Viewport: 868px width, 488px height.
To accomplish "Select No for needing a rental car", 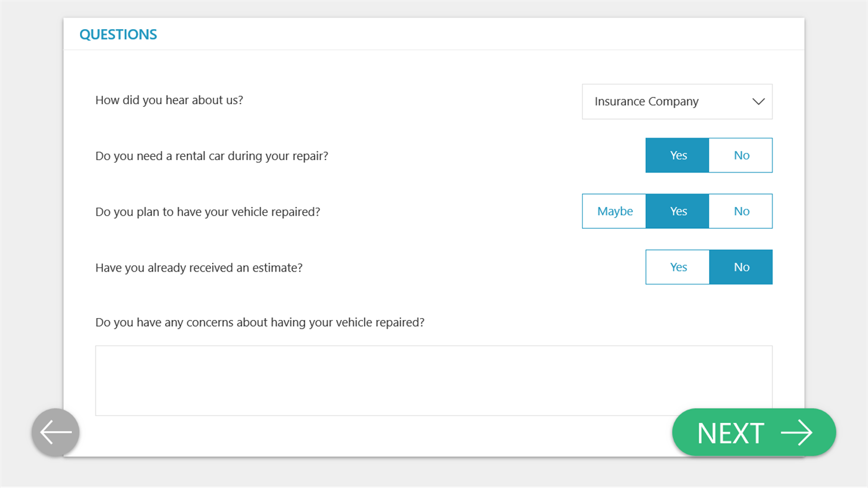I will pyautogui.click(x=741, y=156).
